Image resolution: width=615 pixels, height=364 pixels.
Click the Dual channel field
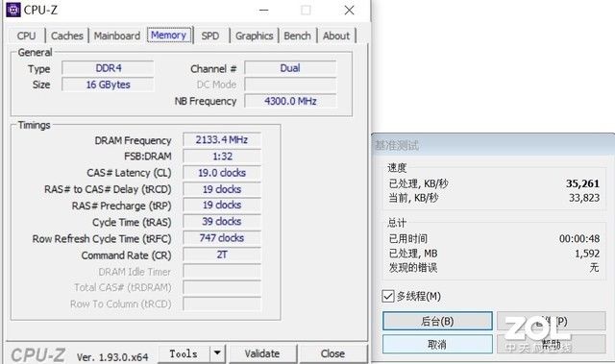[x=290, y=68]
